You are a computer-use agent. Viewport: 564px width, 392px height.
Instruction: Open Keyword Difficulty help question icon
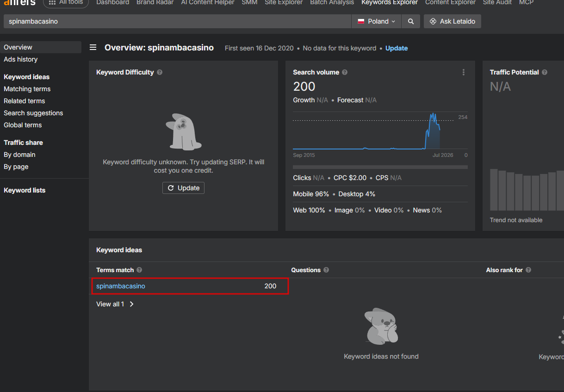[160, 72]
